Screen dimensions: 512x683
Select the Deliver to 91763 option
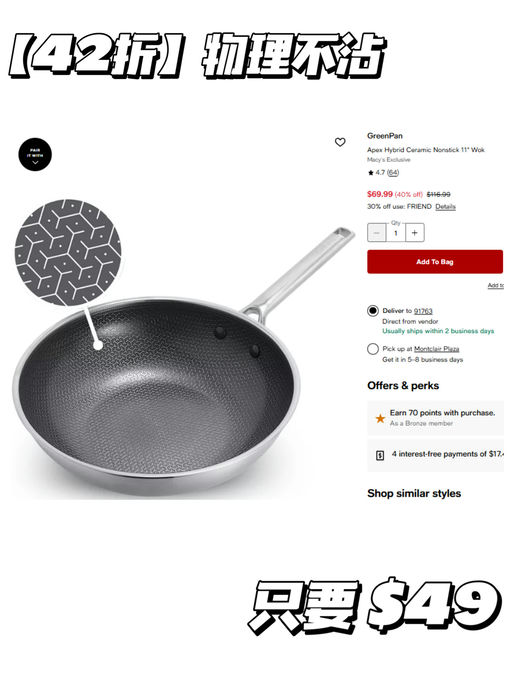373,311
